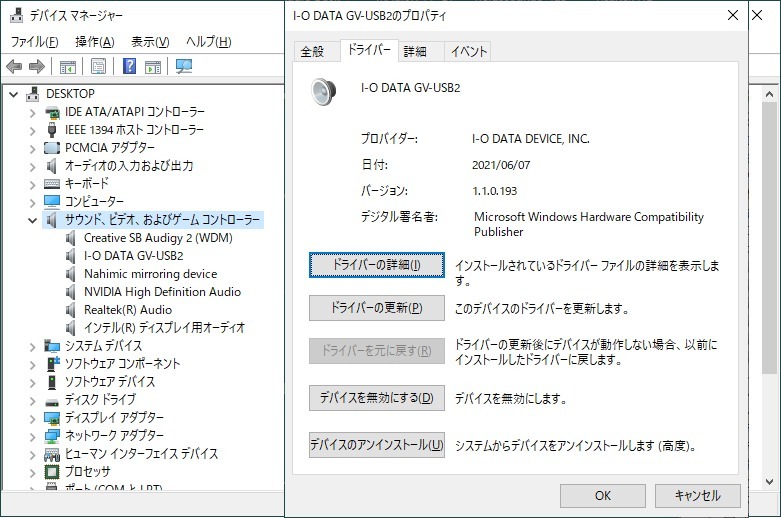Click ドライバーの詳細(I) button
Image resolution: width=781 pixels, height=518 pixels.
pyautogui.click(x=377, y=265)
